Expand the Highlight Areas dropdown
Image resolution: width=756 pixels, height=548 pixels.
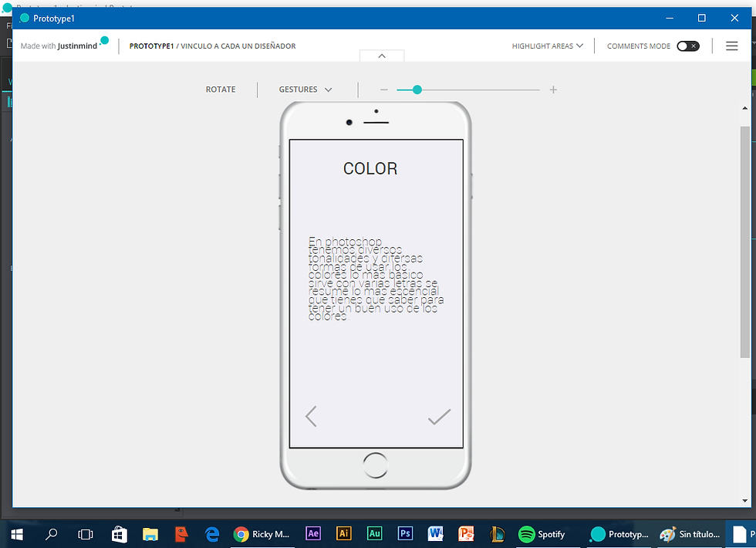[547, 46]
